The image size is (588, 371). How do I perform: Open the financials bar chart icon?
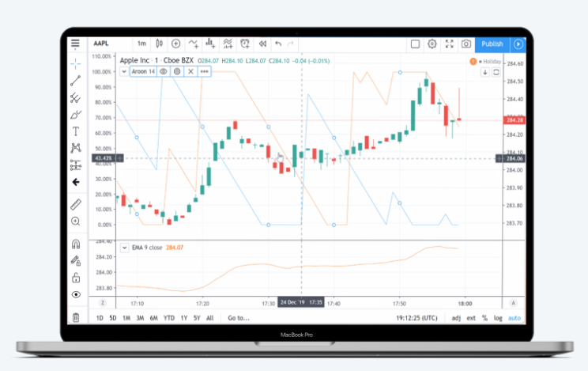(x=210, y=44)
